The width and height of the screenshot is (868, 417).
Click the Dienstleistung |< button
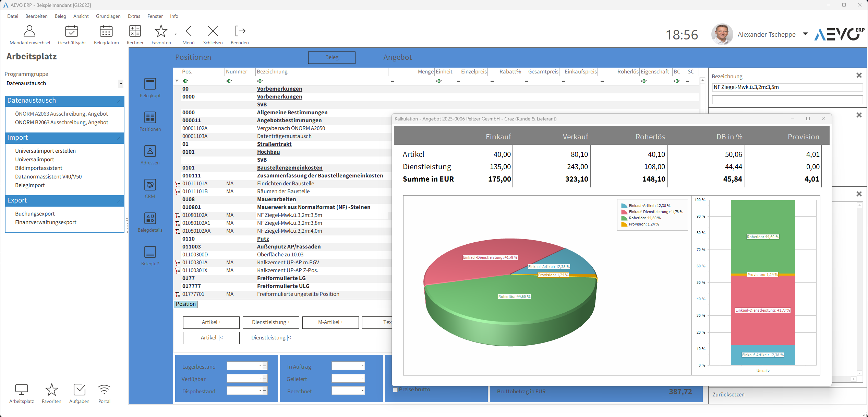(x=271, y=338)
